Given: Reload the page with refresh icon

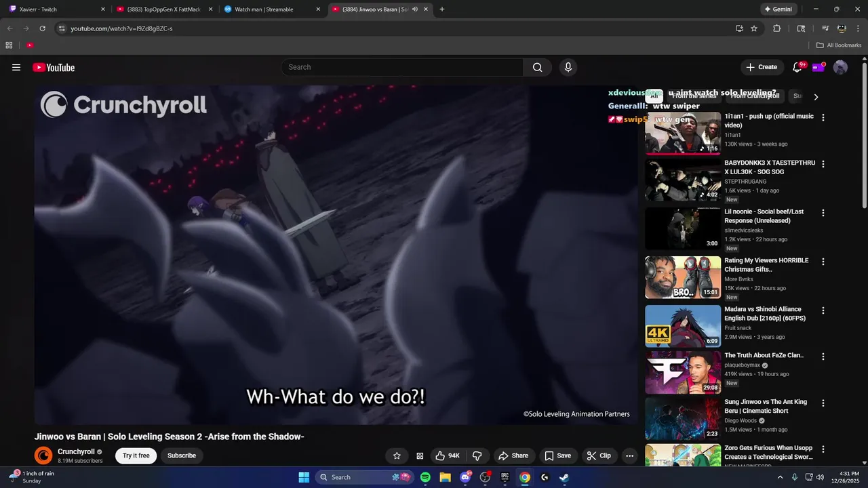Looking at the screenshot, I should pyautogui.click(x=42, y=28).
